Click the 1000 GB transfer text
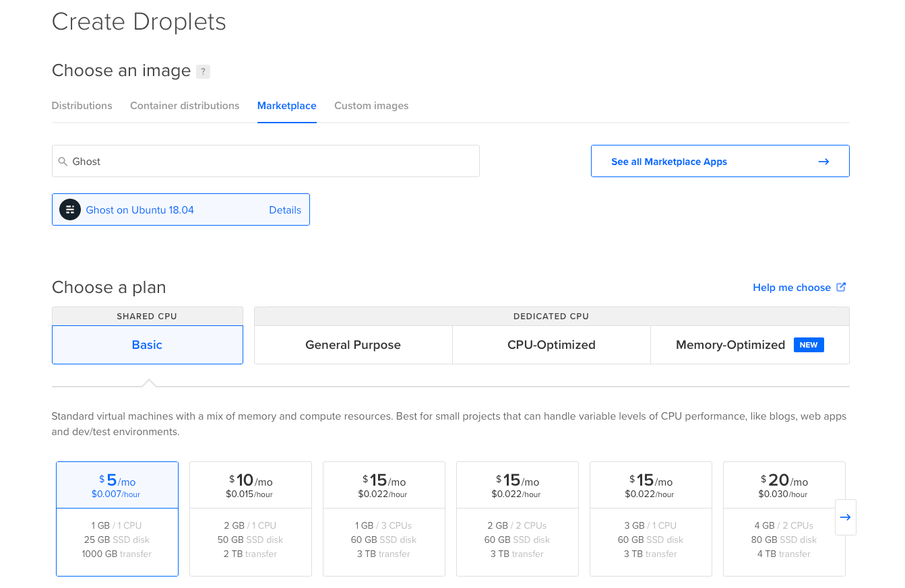The image size is (905, 588). (x=117, y=554)
